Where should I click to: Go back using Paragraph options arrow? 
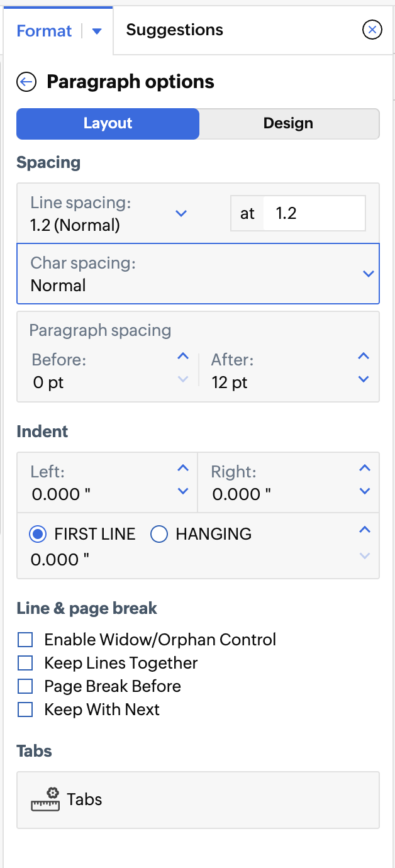pyautogui.click(x=26, y=82)
